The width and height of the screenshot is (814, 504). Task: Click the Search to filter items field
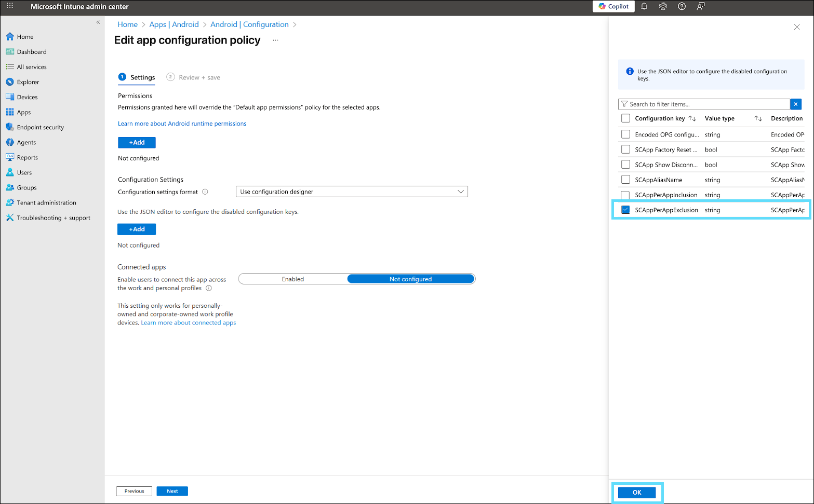coord(706,104)
